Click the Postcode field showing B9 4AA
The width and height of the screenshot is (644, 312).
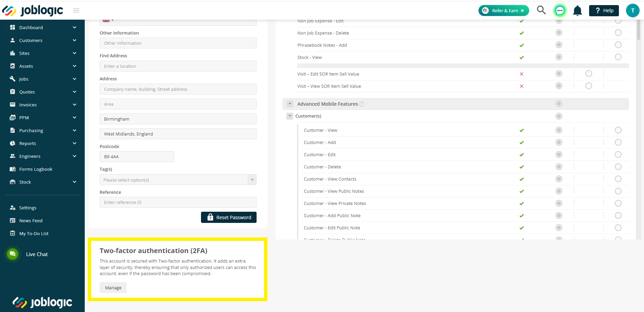tap(137, 157)
